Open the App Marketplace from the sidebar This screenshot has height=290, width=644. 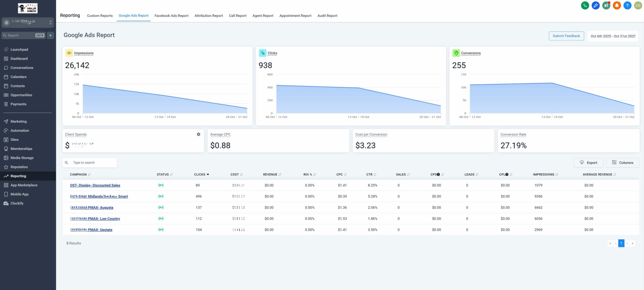[24, 185]
